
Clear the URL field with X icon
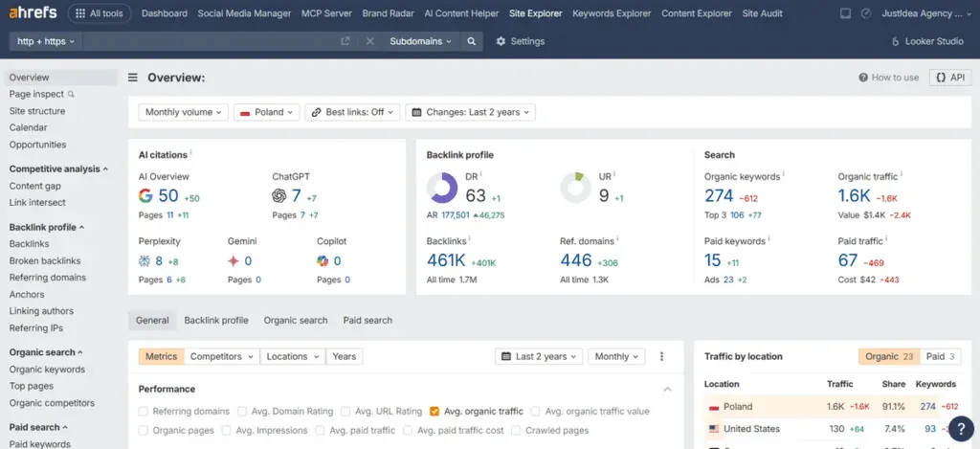point(370,41)
